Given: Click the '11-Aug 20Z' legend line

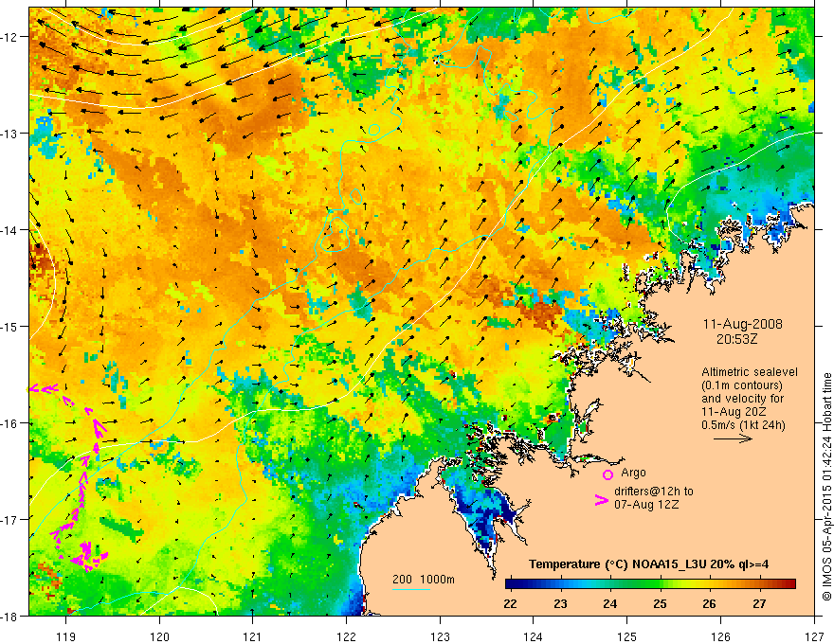Looking at the screenshot, I should tap(730, 412).
